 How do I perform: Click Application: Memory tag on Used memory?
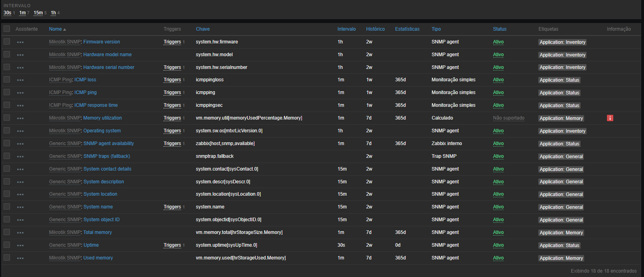(561, 258)
